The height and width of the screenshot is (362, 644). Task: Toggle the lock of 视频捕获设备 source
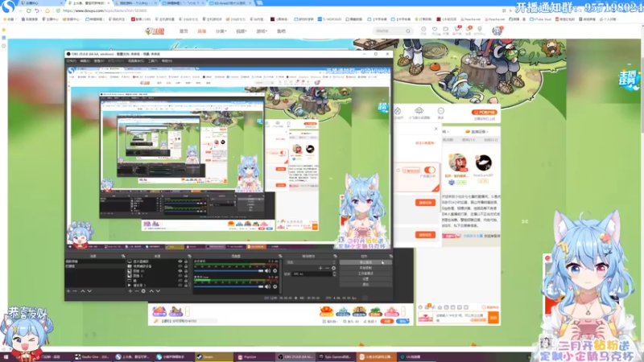tap(186, 266)
